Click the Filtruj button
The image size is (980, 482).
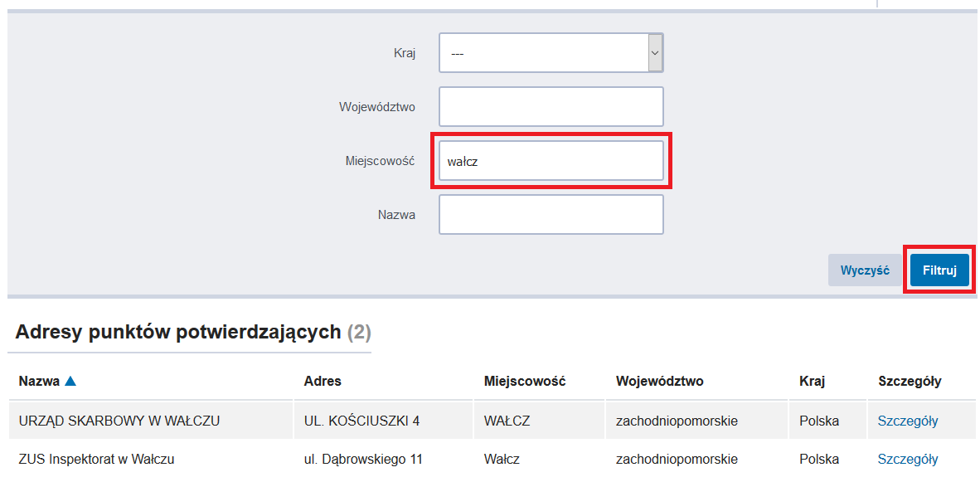pos(939,270)
